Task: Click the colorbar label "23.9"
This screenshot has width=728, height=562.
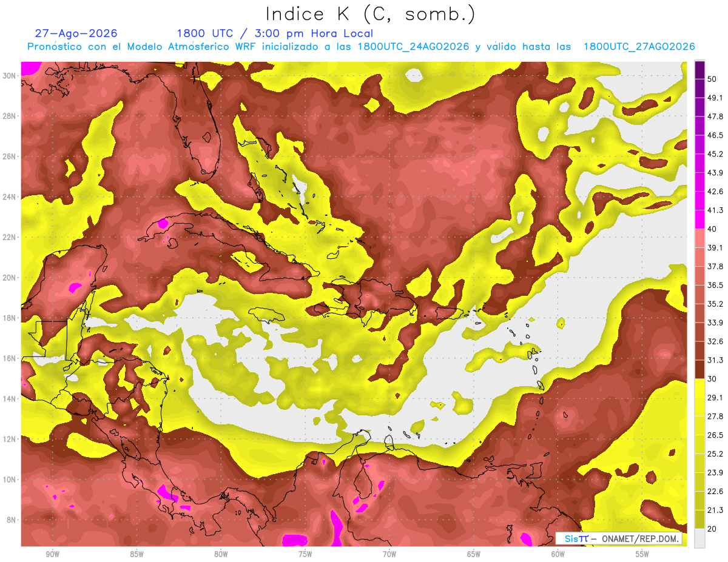Action: click(716, 472)
